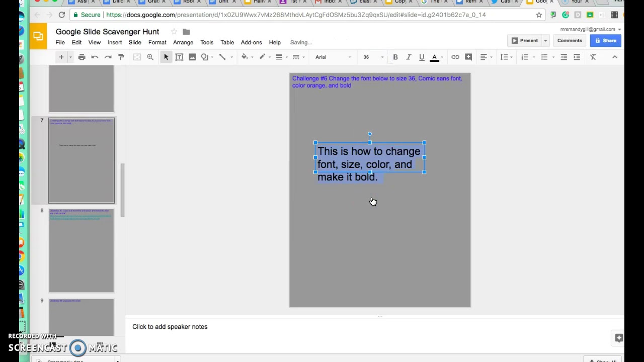The image size is (644, 362).
Task: Click the Redo arrow
Action: point(108,57)
